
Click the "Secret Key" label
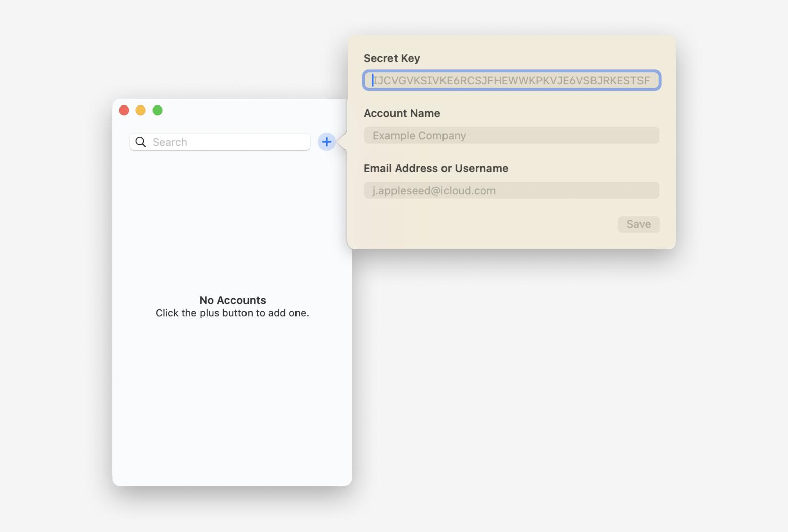[391, 58]
